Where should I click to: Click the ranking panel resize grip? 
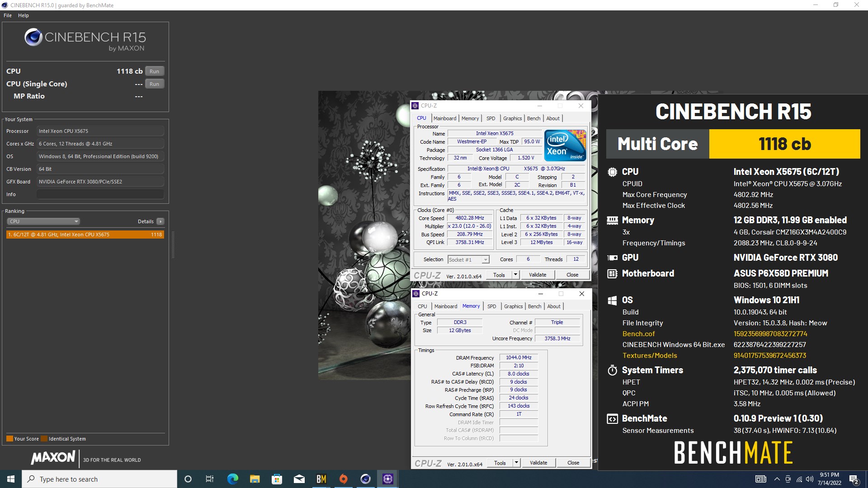click(173, 244)
